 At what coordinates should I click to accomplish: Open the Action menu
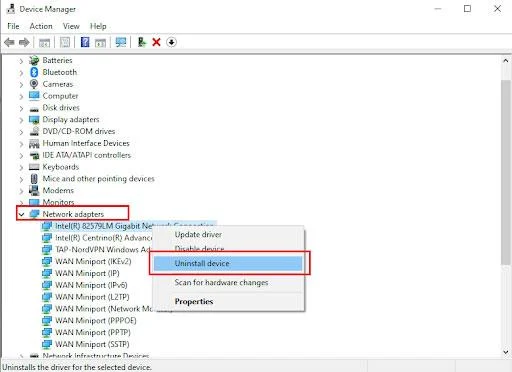[41, 26]
